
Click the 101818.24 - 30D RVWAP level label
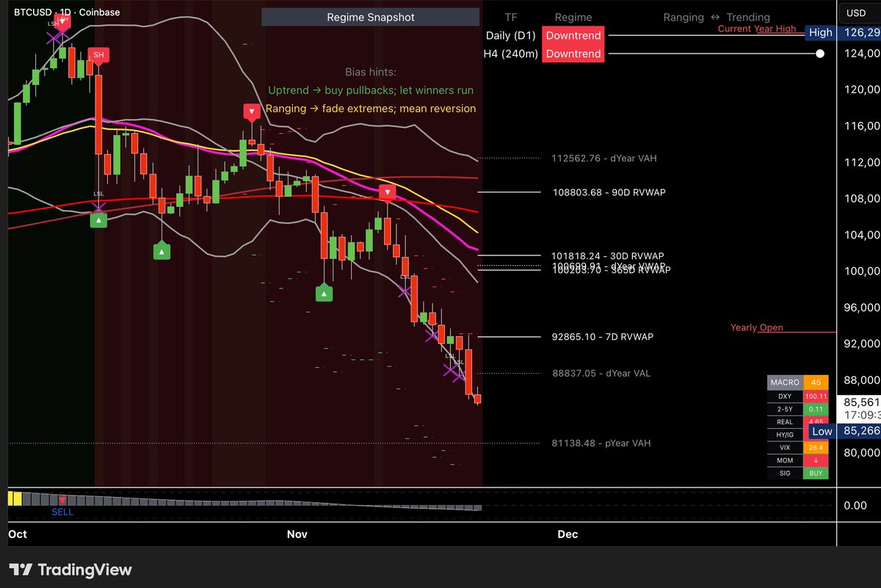[609, 255]
